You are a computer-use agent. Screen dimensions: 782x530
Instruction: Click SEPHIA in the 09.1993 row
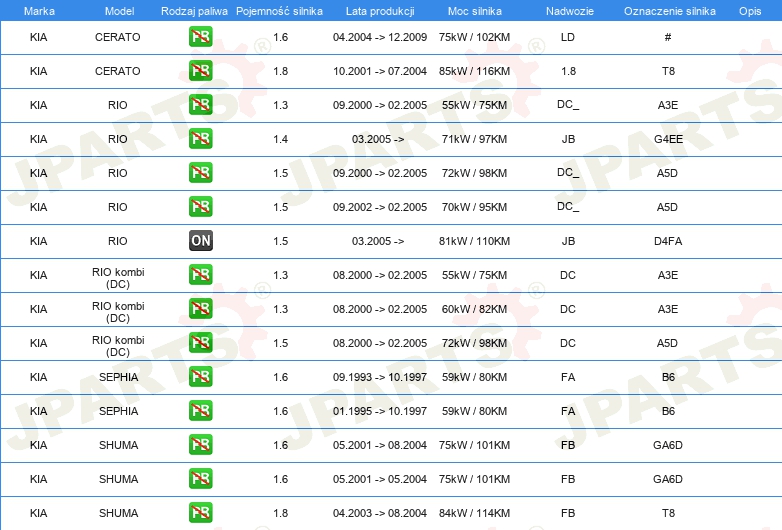(118, 377)
